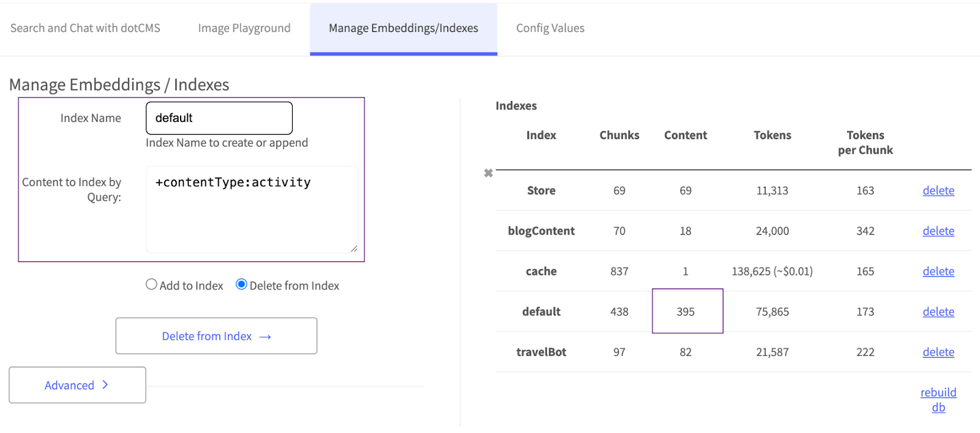Grab the query textarea resize handle
Screen dimensions: 980x433
[x=354, y=249]
